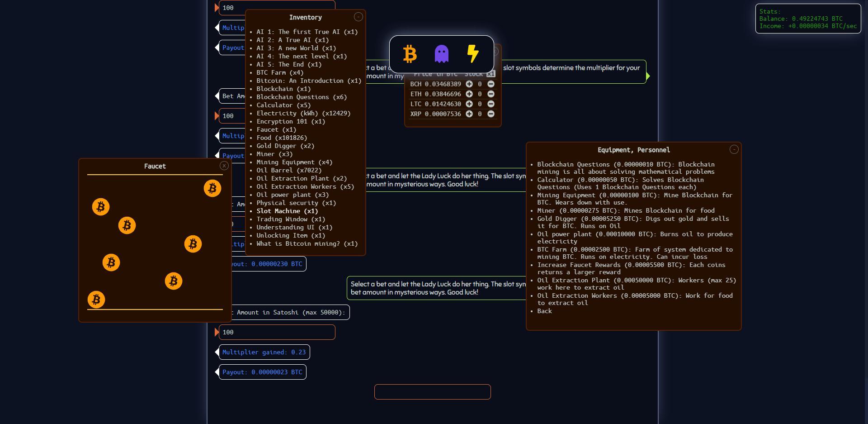Click Payout: 0.00000023 BTC message
Viewport: 868px width, 424px height.
coord(262,372)
